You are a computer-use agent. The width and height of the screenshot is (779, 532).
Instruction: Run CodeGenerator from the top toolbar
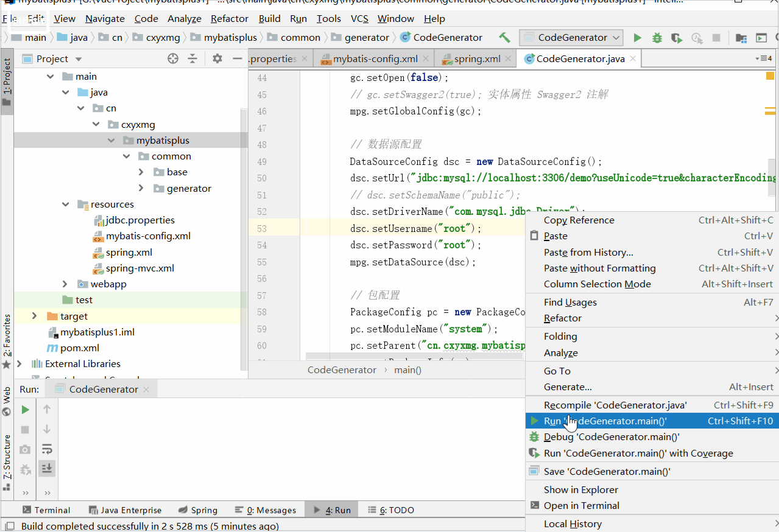tap(637, 38)
